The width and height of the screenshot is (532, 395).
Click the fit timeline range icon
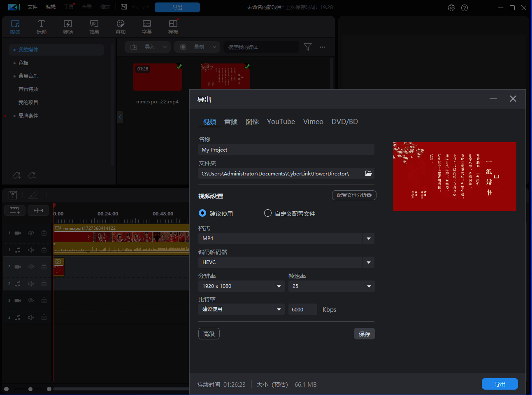point(38,210)
